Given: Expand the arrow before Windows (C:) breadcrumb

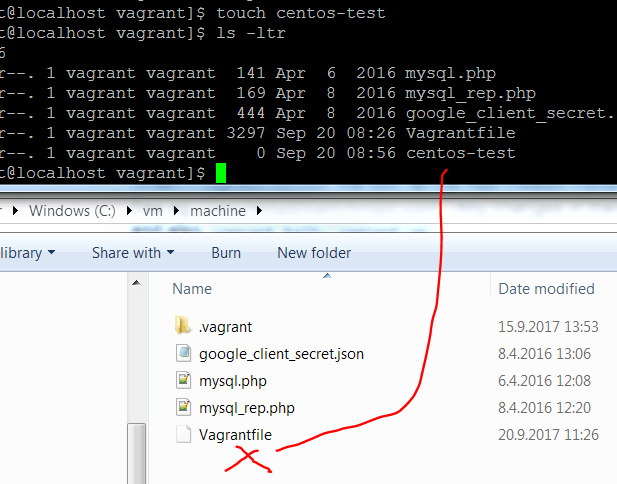Looking at the screenshot, I should click(x=15, y=211).
